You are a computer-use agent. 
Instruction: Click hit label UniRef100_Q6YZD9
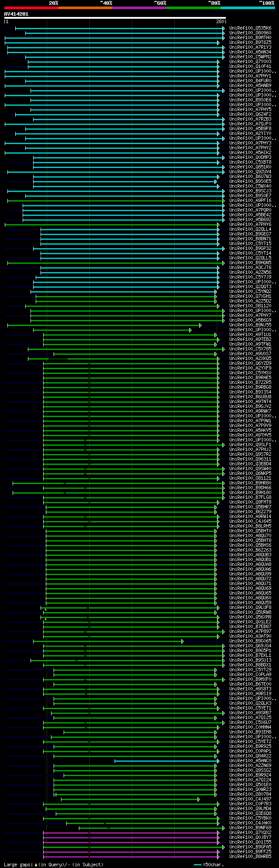tap(250, 363)
